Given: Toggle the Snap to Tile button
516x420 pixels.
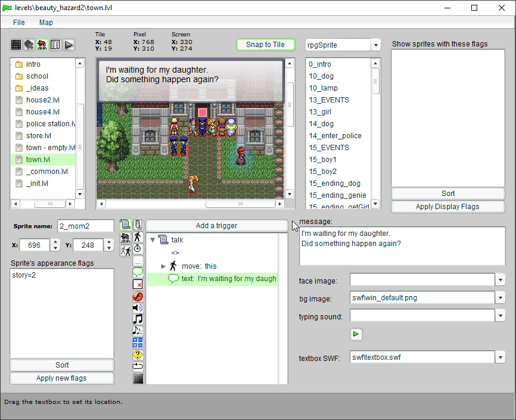Looking at the screenshot, I should 266,45.
